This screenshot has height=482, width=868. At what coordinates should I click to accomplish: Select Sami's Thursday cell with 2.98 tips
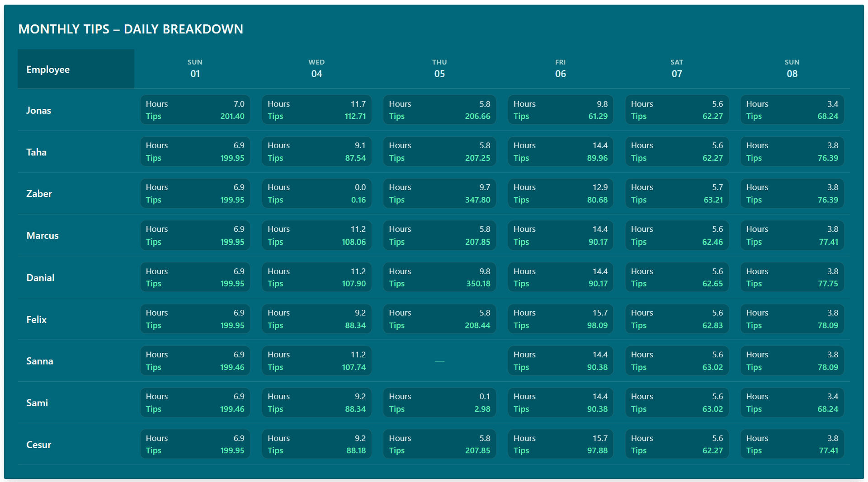pos(439,402)
